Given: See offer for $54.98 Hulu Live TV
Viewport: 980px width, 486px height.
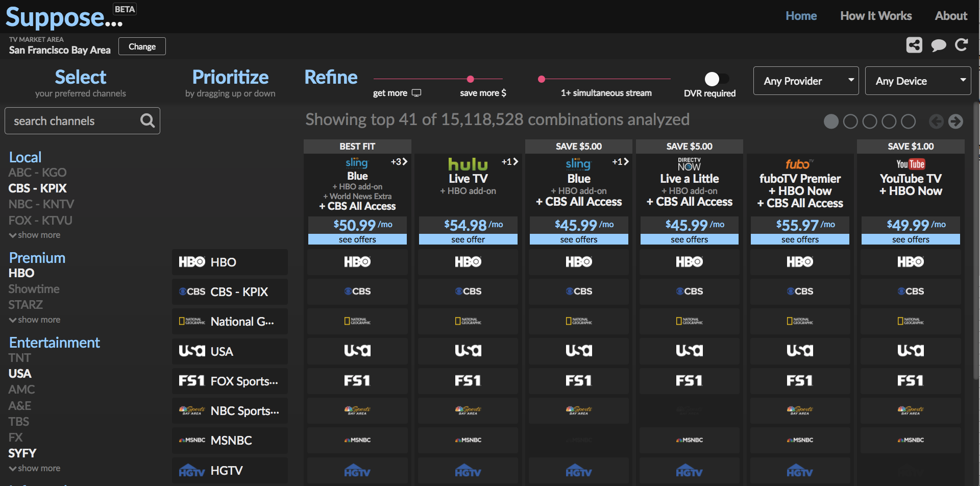Looking at the screenshot, I should point(468,239).
